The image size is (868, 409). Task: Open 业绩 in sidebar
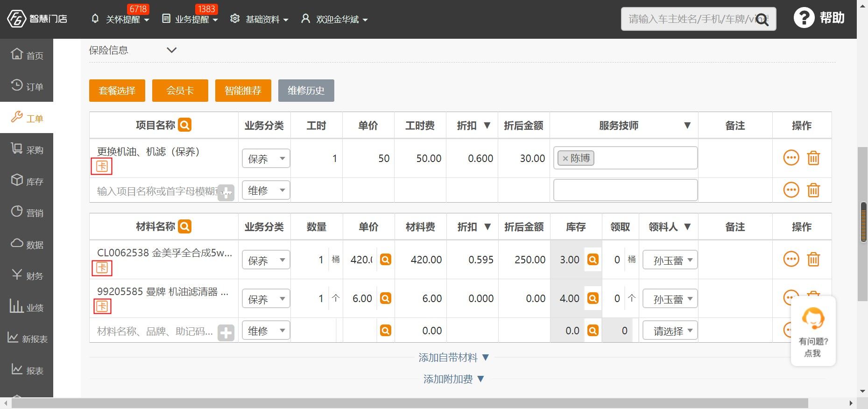pos(27,307)
